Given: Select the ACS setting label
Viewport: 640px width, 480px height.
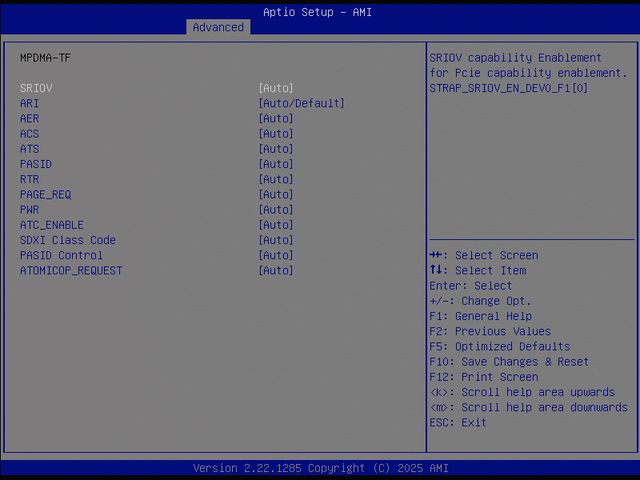Looking at the screenshot, I should point(29,134).
